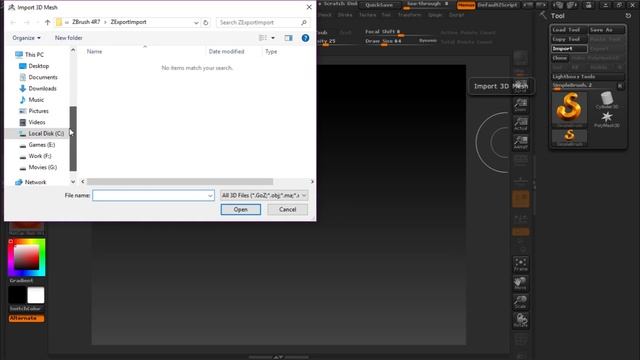Screen dimensions: 640x360
Task: Click the Load Tool button
Action: click(569, 30)
